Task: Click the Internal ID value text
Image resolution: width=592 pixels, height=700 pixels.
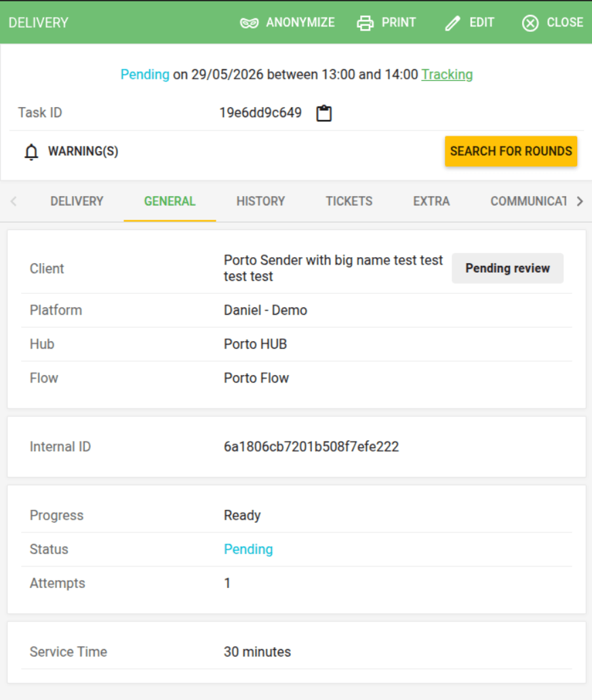Action: pyautogui.click(x=311, y=446)
